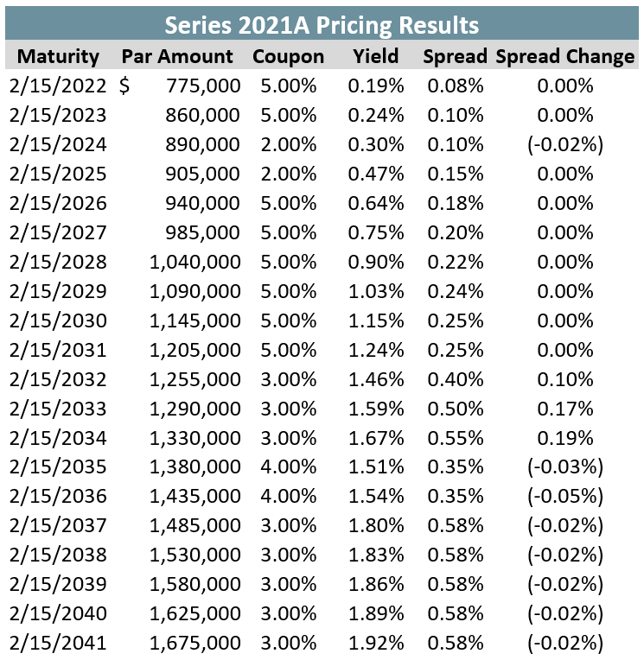Click the coupon cell for 2/15/2035
Viewport: 644px width, 660px height.
[288, 467]
